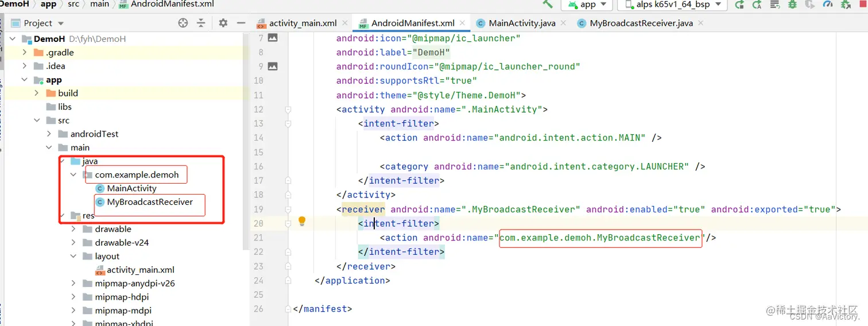Click Attach Debugger to Android Process icon

[846, 5]
